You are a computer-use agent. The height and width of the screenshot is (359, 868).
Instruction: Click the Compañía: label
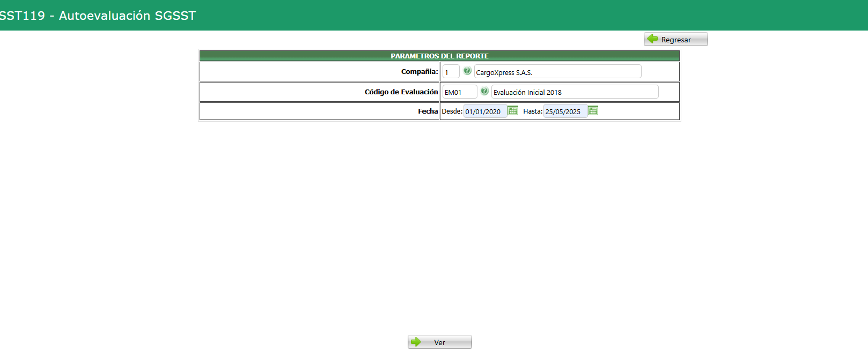point(420,71)
